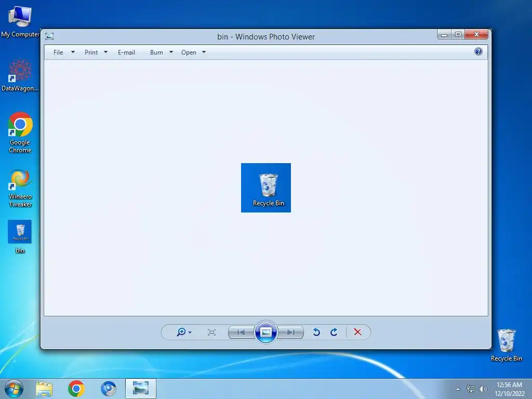Open the zoom magnifier control
This screenshot has height=399, width=532.
(x=181, y=332)
